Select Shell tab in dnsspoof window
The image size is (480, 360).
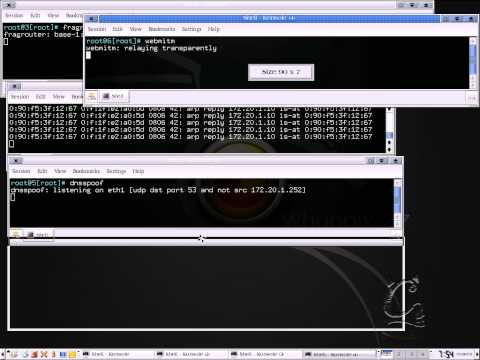click(39, 235)
